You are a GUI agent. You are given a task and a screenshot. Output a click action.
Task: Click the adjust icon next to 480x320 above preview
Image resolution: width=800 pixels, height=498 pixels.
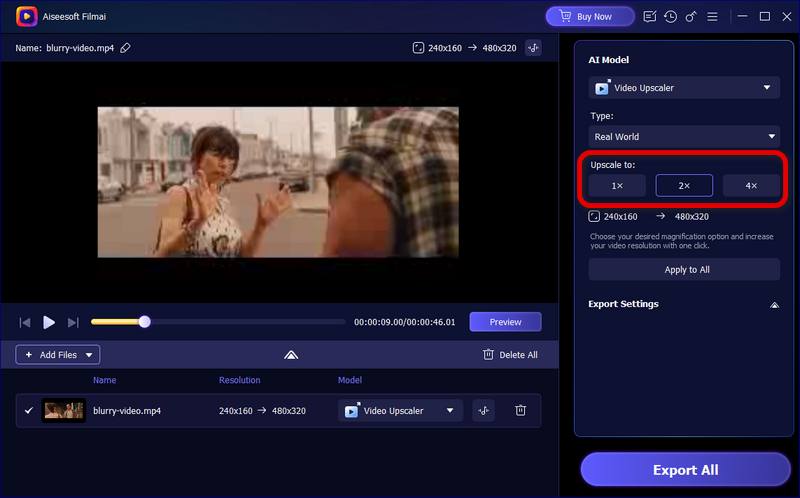(534, 48)
